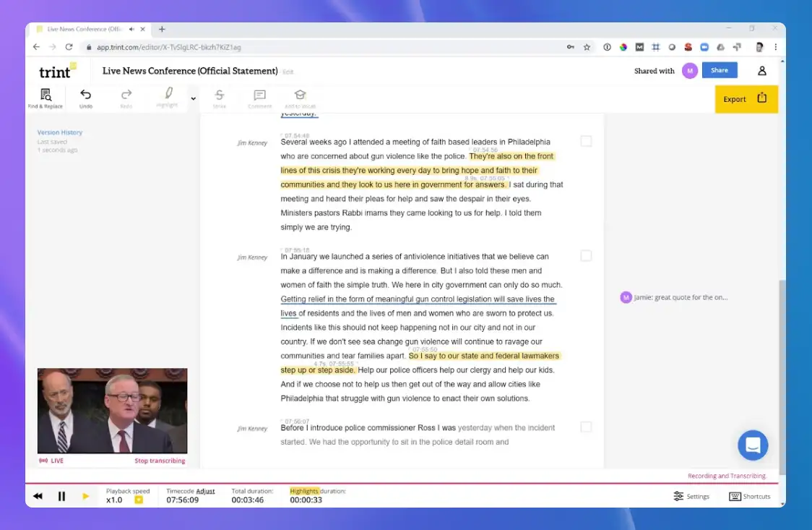The height and width of the screenshot is (530, 812).
Task: Open keyboard Shortcuts
Action: (x=749, y=496)
